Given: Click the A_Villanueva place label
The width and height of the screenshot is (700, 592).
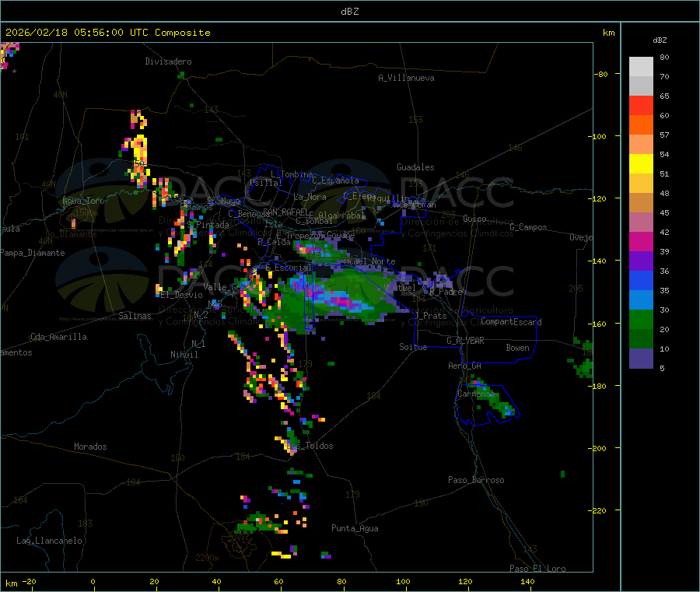Looking at the screenshot, I should [406, 78].
